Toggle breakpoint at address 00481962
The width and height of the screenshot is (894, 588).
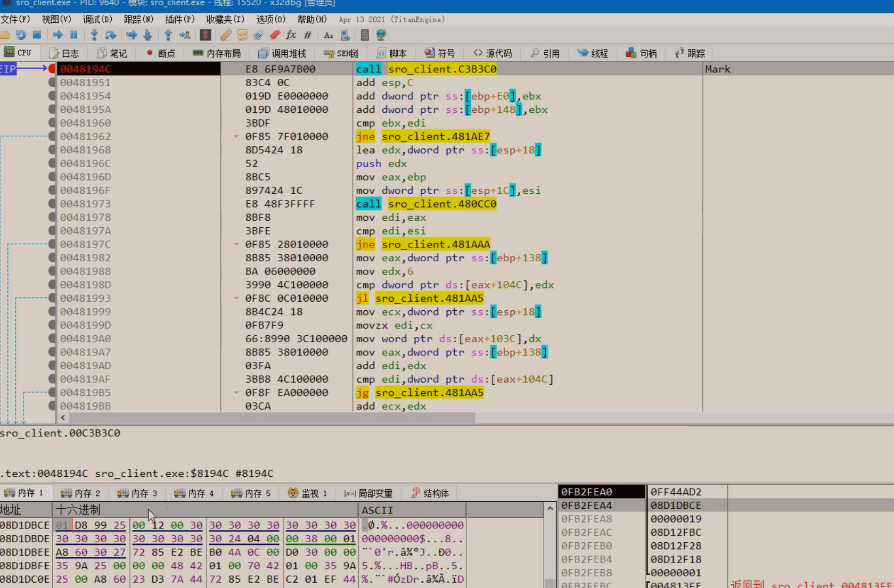(x=52, y=136)
